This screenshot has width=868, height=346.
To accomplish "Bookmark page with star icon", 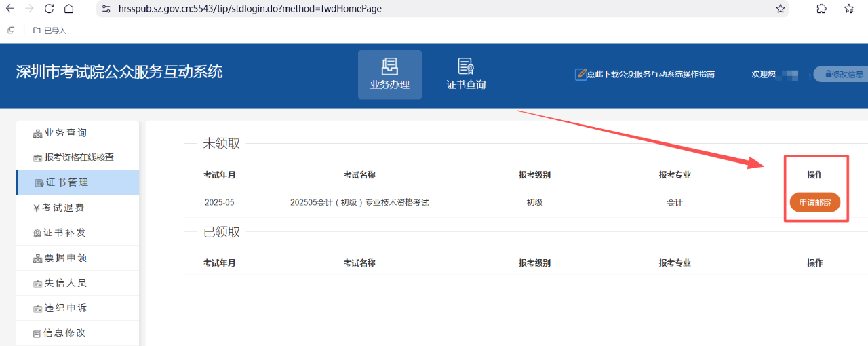I will (x=781, y=9).
